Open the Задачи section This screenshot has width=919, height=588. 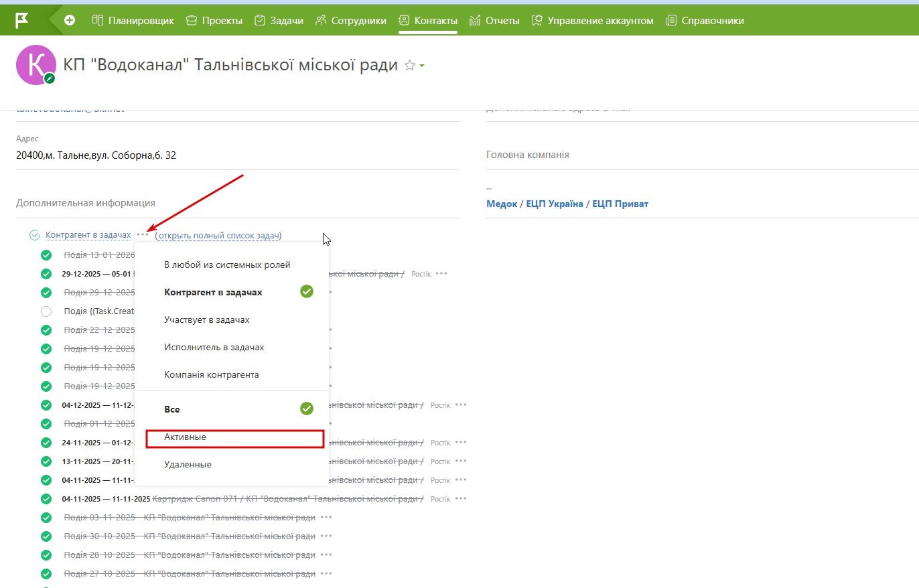coord(279,21)
